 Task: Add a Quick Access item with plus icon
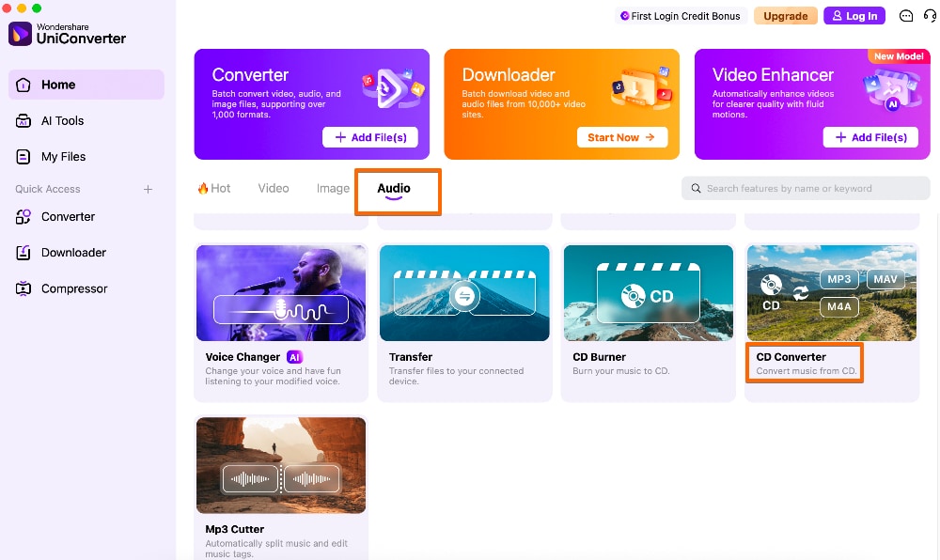click(149, 189)
